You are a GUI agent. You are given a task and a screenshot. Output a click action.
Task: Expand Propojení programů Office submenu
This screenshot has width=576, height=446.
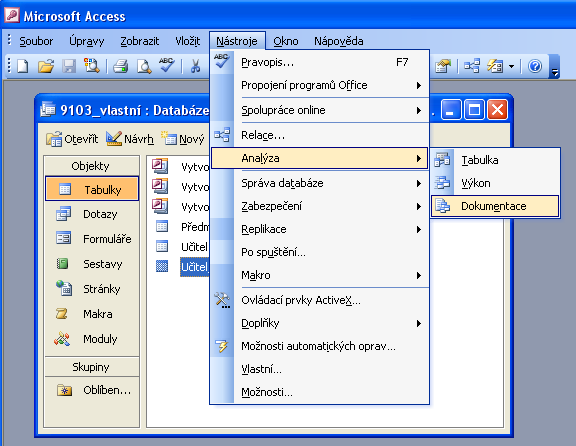[x=320, y=85]
